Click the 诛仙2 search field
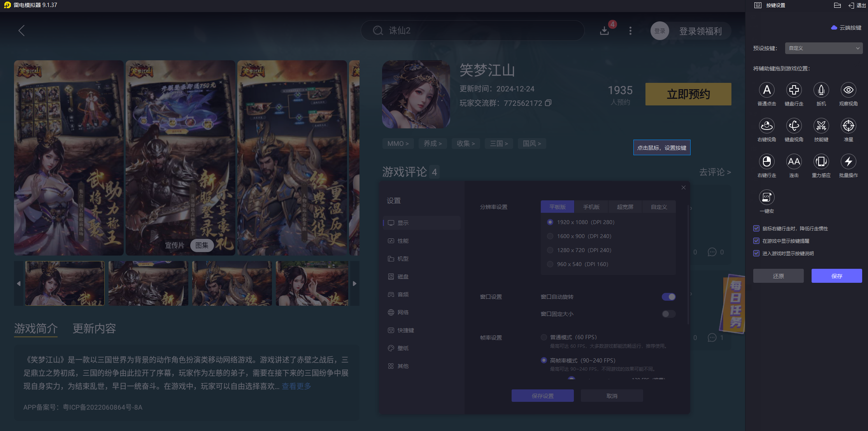 click(472, 31)
